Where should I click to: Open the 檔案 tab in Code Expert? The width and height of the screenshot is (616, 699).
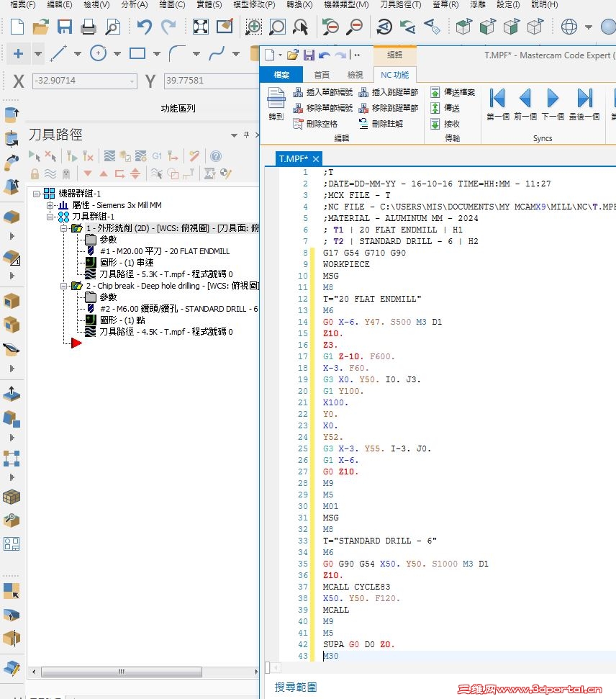tap(281, 75)
